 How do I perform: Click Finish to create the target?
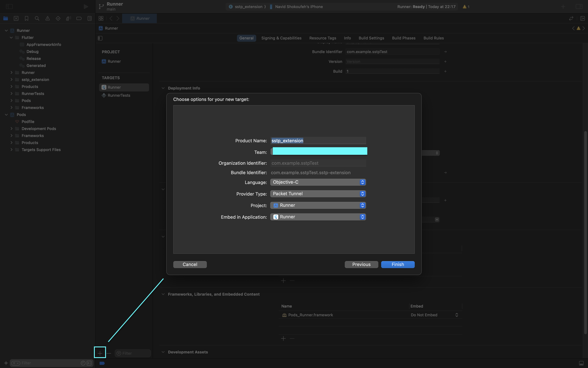point(398,264)
